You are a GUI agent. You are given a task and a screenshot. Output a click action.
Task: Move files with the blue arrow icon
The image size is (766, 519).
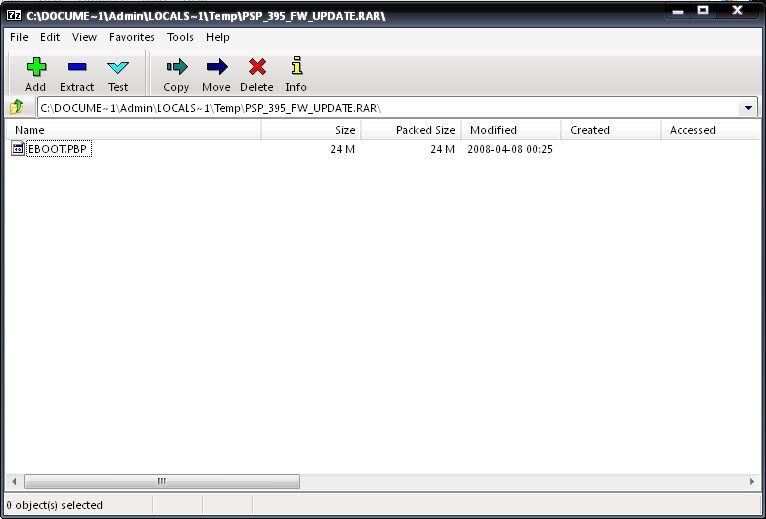(x=216, y=75)
